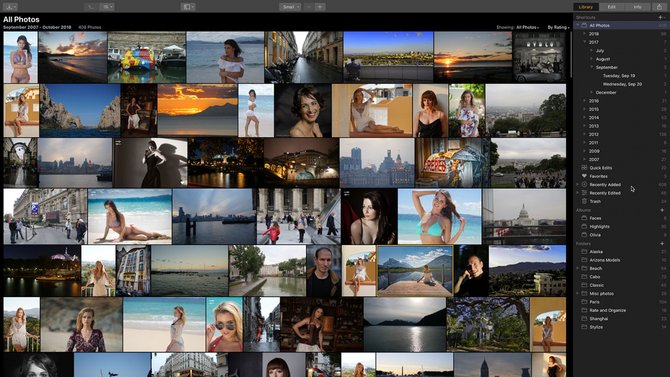The width and height of the screenshot is (670, 377).
Task: Collapse the 2017 year tree
Action: [x=585, y=42]
